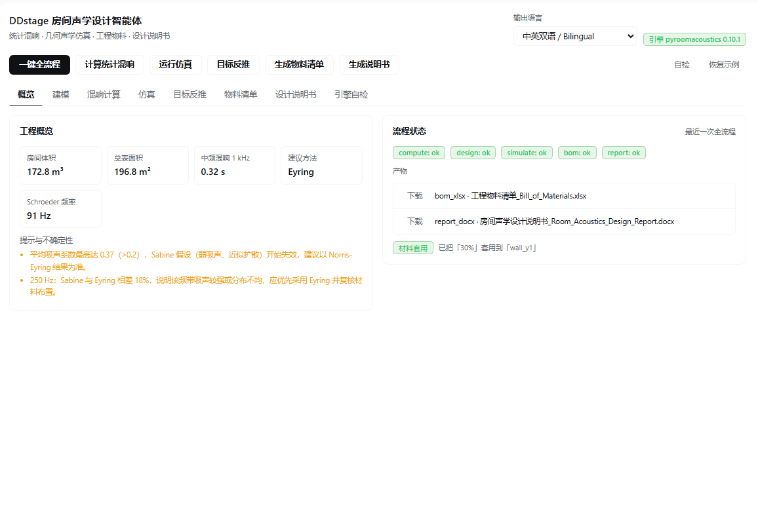Click the 产物 label
758x532 pixels.
[x=400, y=171]
